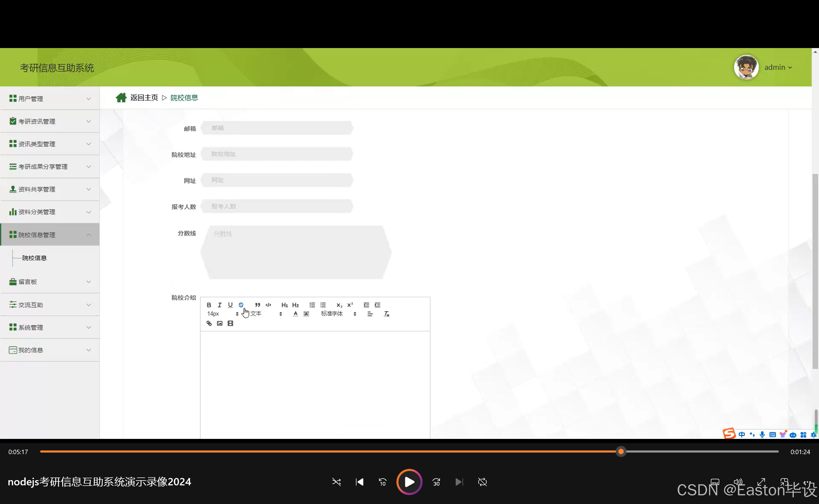Select the 院校信息 submenu item
This screenshot has width=819, height=504.
[34, 258]
